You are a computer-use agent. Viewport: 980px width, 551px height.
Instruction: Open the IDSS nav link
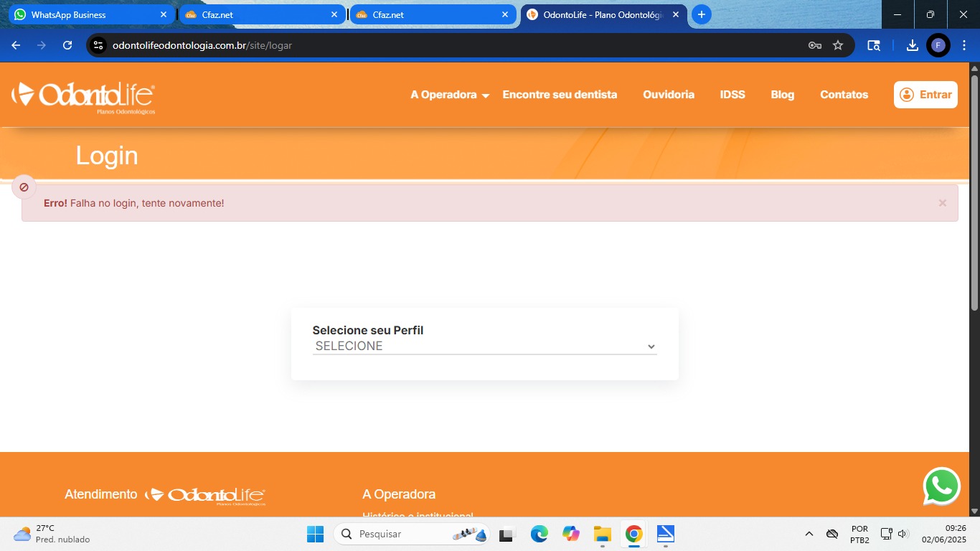[x=732, y=95]
